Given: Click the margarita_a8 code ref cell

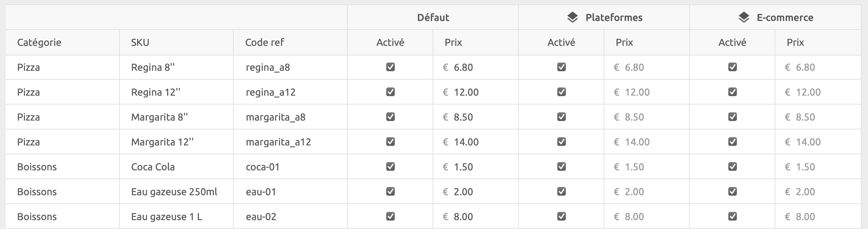Looking at the screenshot, I should pyautogui.click(x=276, y=117).
